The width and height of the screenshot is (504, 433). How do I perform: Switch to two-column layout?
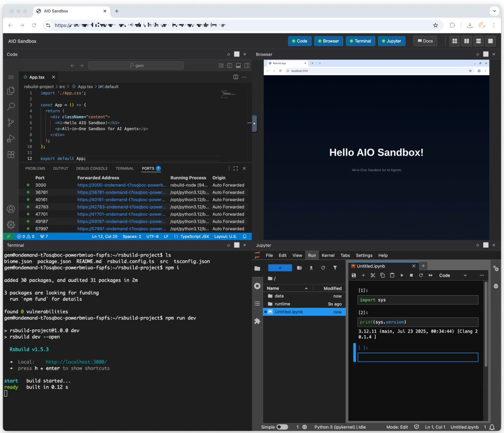[466, 41]
